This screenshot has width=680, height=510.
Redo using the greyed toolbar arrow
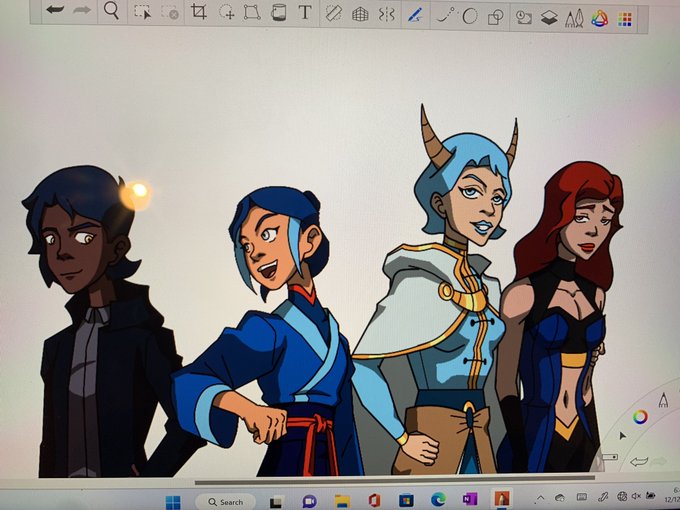82,10
